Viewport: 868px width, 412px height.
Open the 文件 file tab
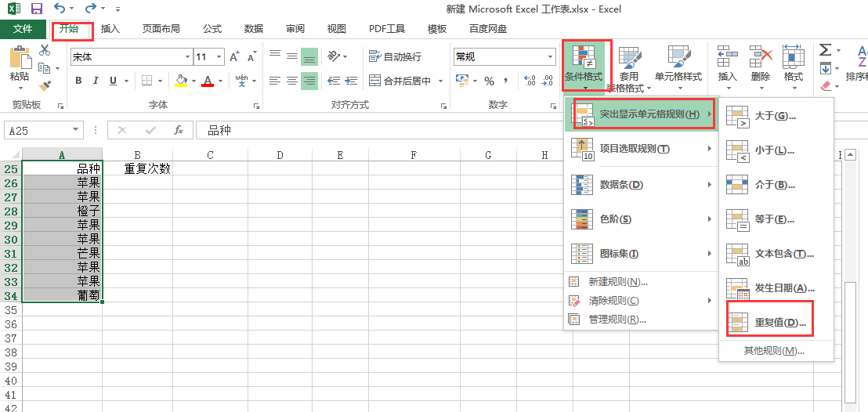coord(23,29)
